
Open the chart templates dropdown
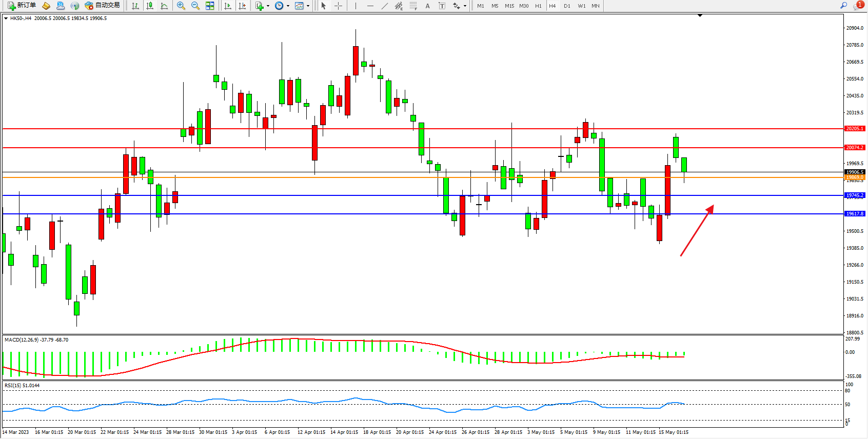click(x=308, y=6)
